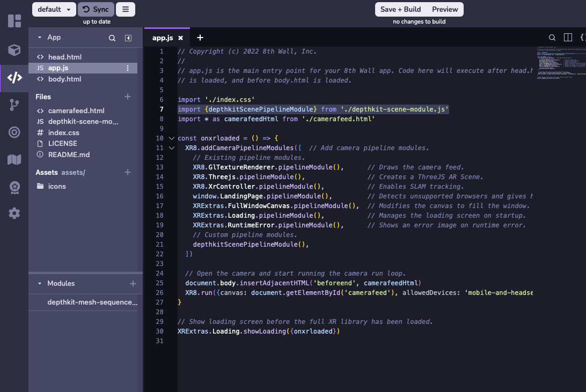Click the Preview button
The image size is (586, 392).
[x=445, y=9]
